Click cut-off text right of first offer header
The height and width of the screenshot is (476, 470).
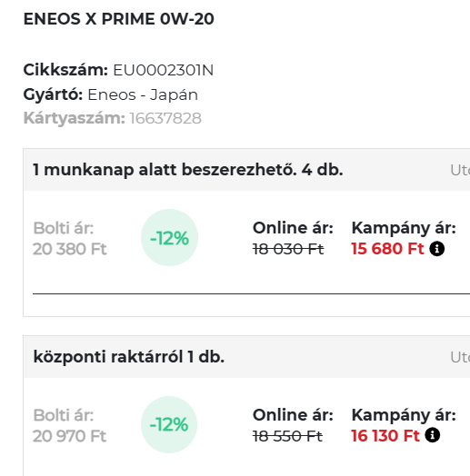[x=460, y=170]
